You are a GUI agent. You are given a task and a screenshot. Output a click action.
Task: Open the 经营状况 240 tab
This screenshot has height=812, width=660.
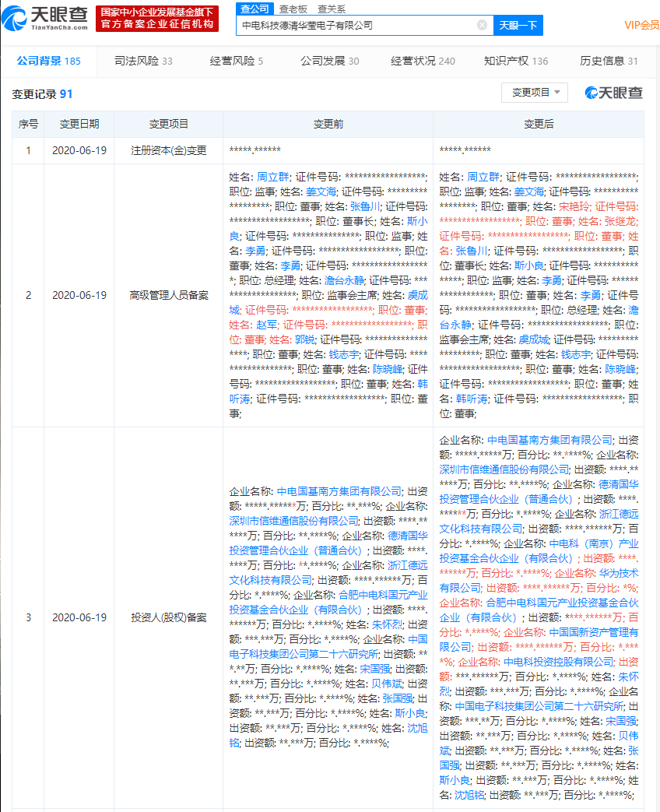tap(423, 61)
